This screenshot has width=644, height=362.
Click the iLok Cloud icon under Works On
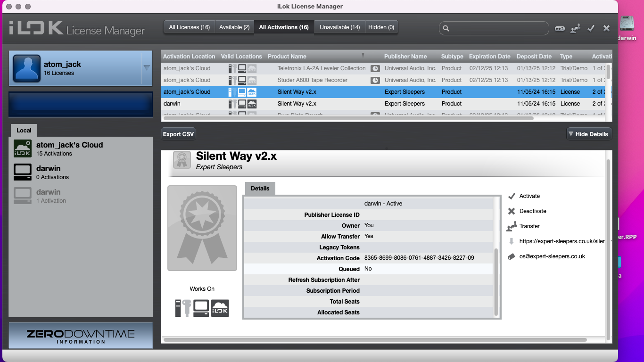click(220, 308)
